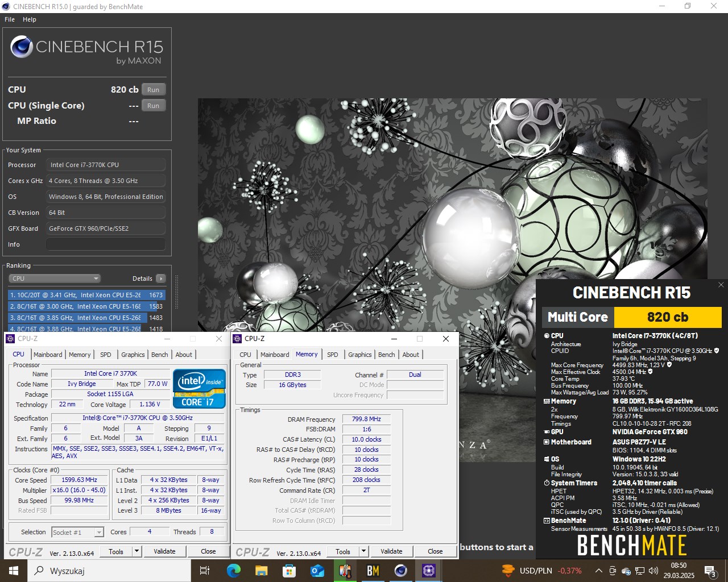Open the Help menu in Cinebench
Image resolution: width=728 pixels, height=582 pixels.
[30, 19]
